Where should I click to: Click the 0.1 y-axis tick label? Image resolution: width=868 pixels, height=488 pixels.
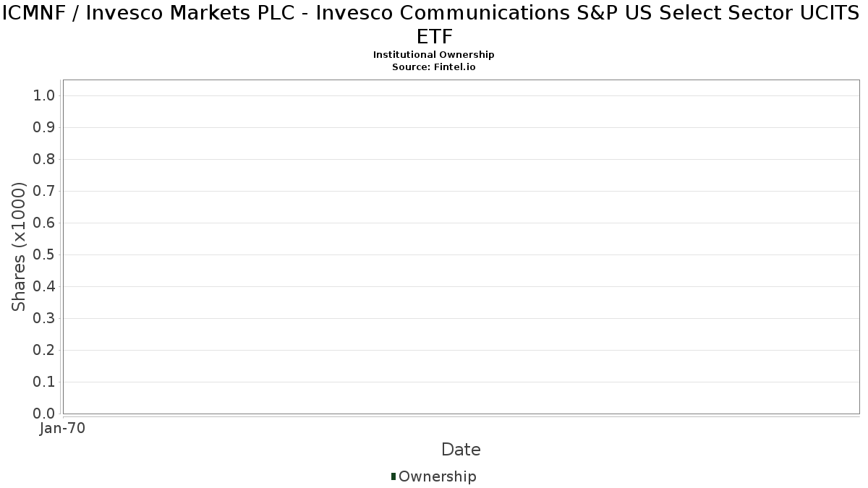(45, 382)
